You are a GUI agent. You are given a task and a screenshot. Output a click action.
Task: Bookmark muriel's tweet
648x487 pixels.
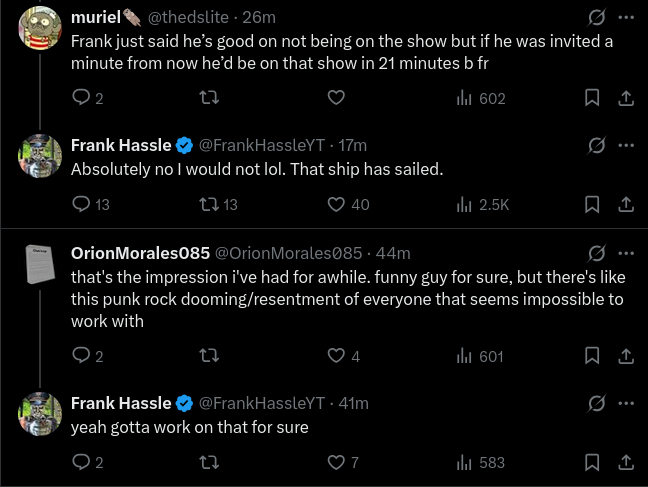(592, 98)
